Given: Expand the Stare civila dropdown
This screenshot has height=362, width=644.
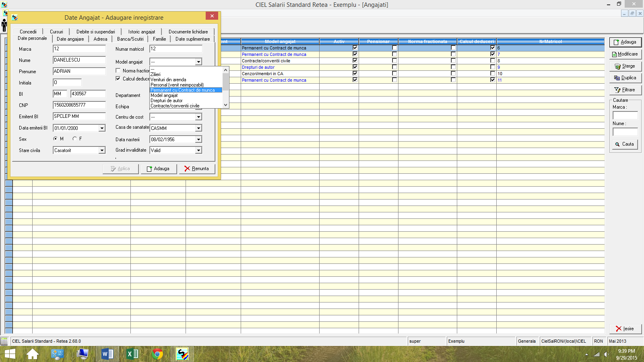Looking at the screenshot, I should (102, 150).
